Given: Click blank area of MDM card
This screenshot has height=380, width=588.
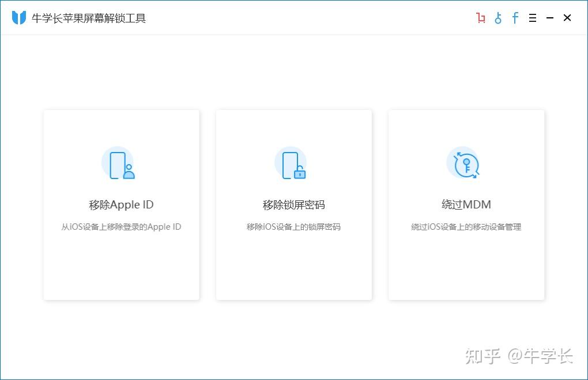Looking at the screenshot, I should tap(466, 268).
